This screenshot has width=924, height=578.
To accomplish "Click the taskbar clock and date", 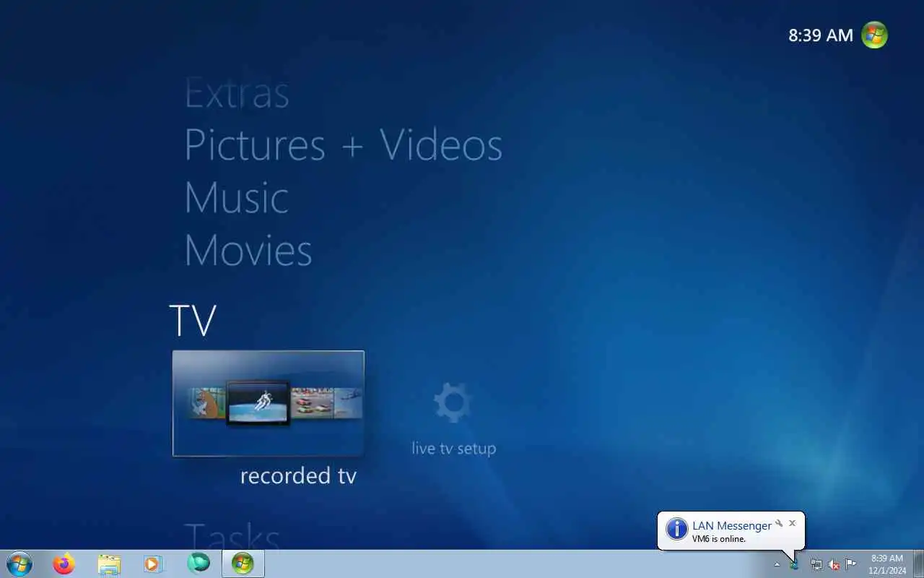I will [887, 564].
